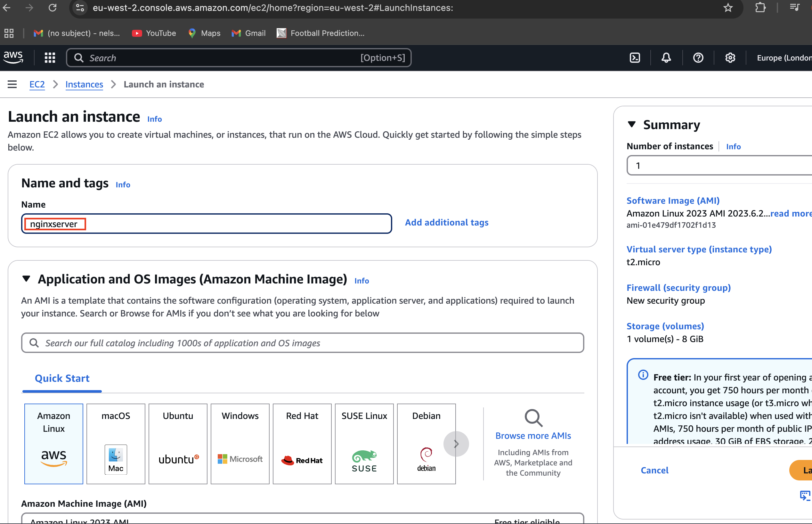Image resolution: width=812 pixels, height=524 pixels.
Task: Open Info link beside Number of instances
Action: click(x=734, y=147)
